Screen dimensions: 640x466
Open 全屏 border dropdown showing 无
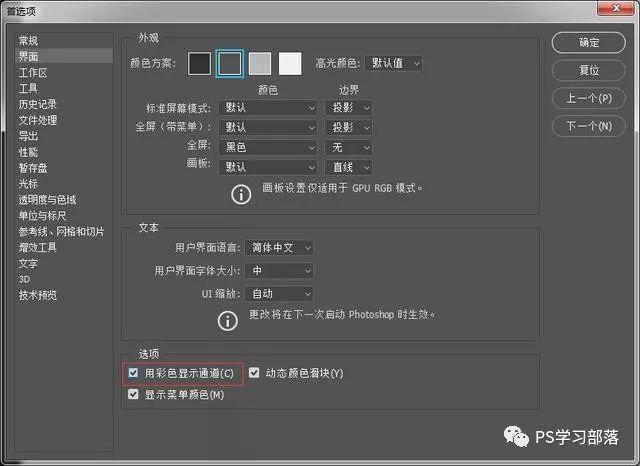coord(349,147)
